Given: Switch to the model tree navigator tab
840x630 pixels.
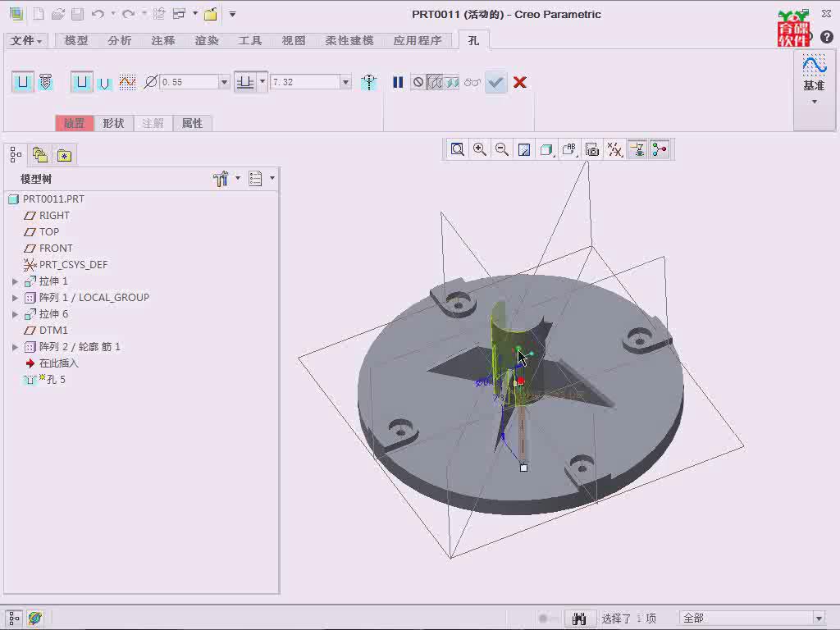Looking at the screenshot, I should point(16,155).
